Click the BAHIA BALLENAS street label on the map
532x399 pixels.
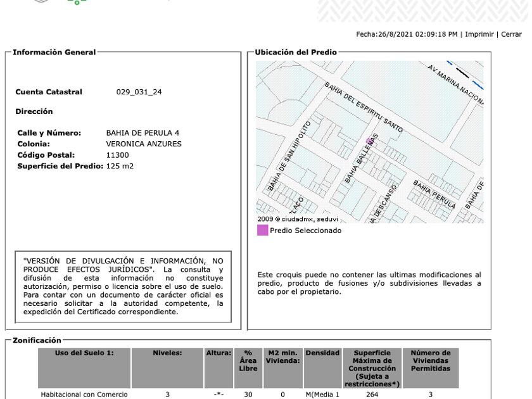(362, 158)
